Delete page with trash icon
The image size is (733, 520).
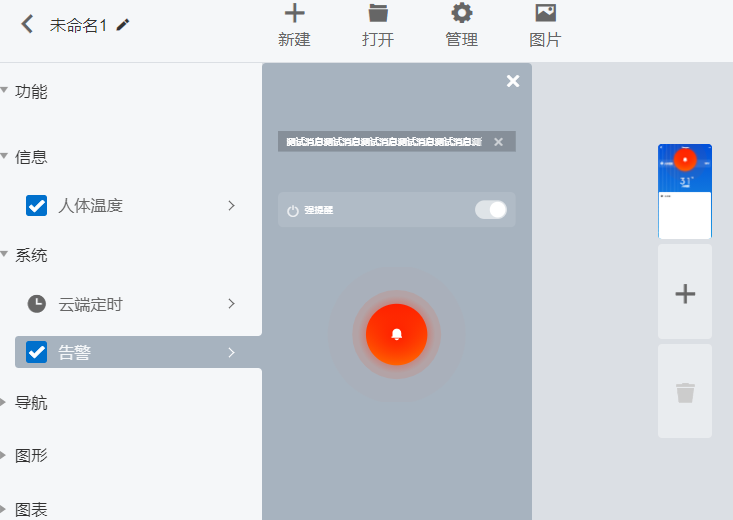[685, 391]
